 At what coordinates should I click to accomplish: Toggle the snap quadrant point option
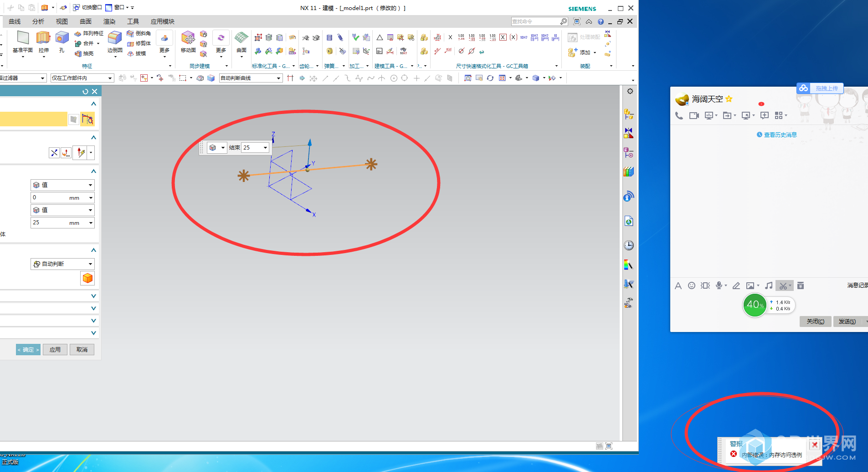pos(404,78)
